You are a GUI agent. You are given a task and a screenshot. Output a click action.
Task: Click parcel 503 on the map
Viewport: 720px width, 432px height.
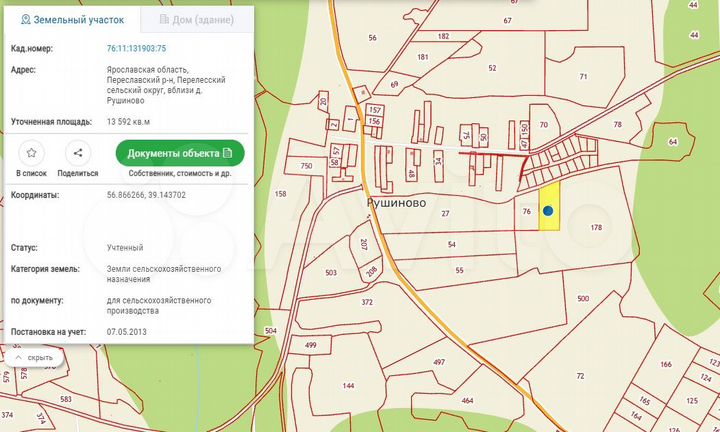(x=331, y=272)
